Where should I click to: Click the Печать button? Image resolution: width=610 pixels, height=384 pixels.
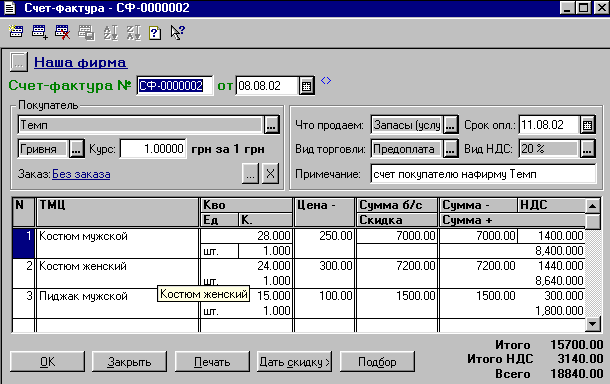click(212, 362)
